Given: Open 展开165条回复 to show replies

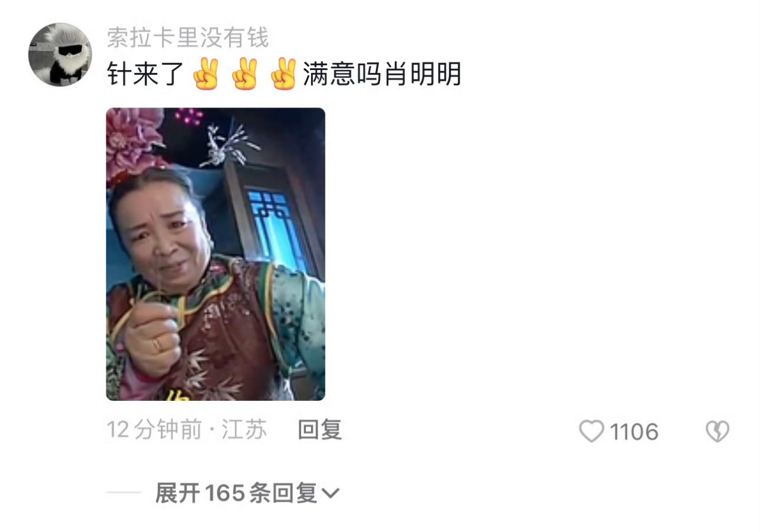Looking at the screenshot, I should tap(247, 493).
